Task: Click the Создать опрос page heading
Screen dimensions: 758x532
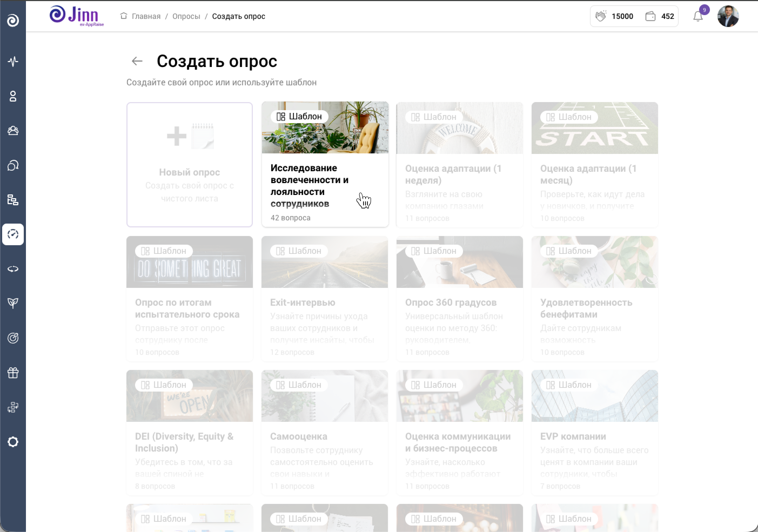Action: 217,61
